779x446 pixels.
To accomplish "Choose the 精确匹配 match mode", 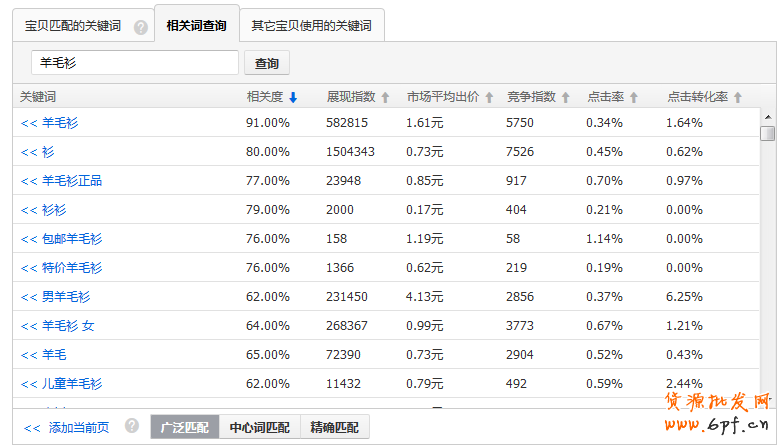I will (334, 427).
